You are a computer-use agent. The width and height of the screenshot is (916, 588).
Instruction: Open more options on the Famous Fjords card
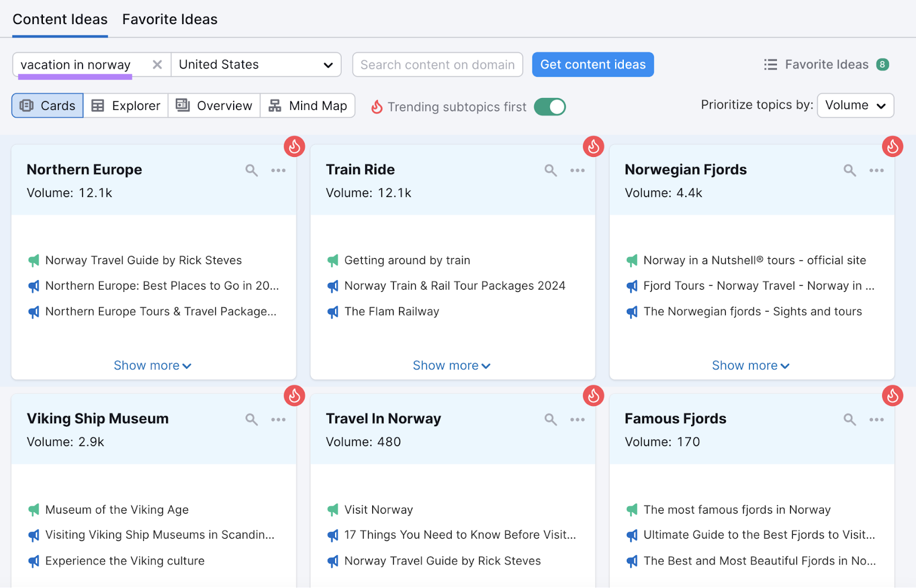pos(876,419)
